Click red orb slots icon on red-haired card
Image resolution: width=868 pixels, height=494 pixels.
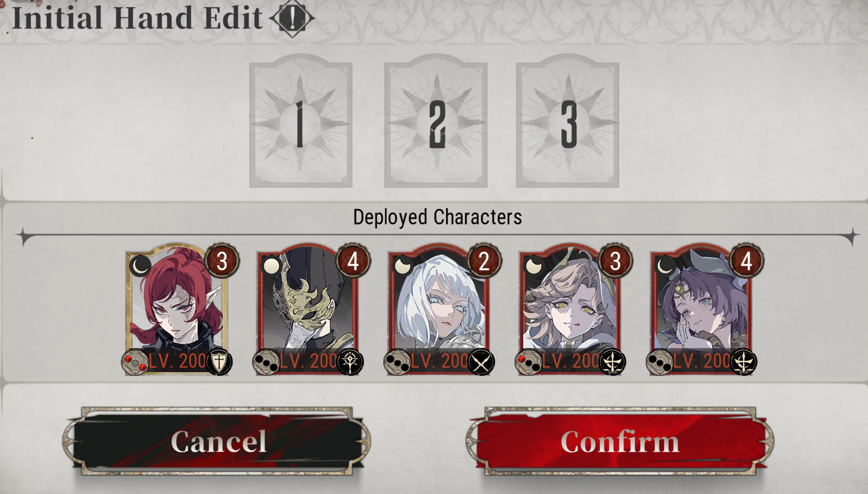pyautogui.click(x=135, y=362)
